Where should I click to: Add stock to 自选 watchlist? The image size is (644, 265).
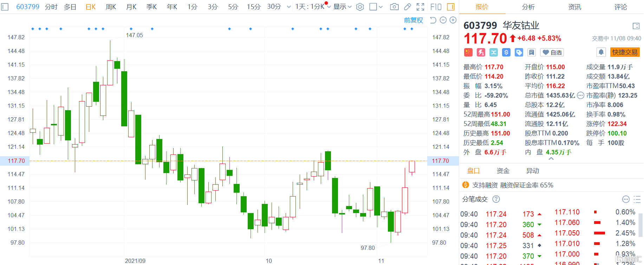coord(552,52)
